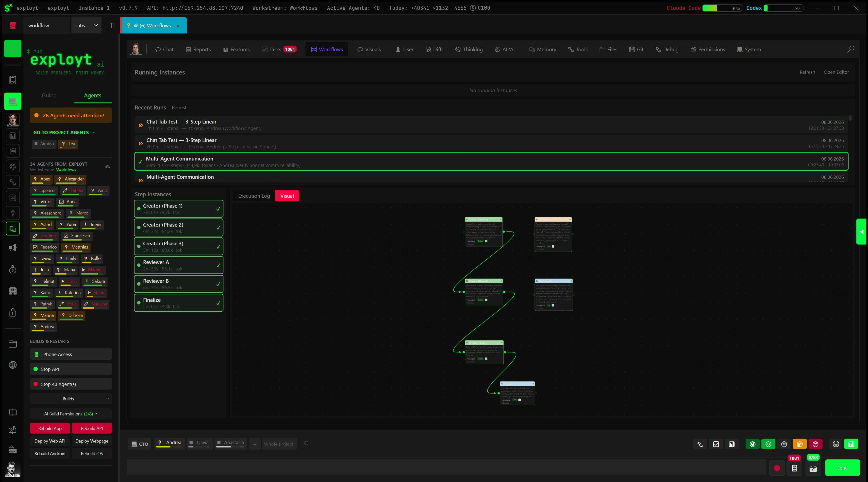Open the wrench tools icon in left sidebar
The image size is (868, 482).
tap(13, 182)
